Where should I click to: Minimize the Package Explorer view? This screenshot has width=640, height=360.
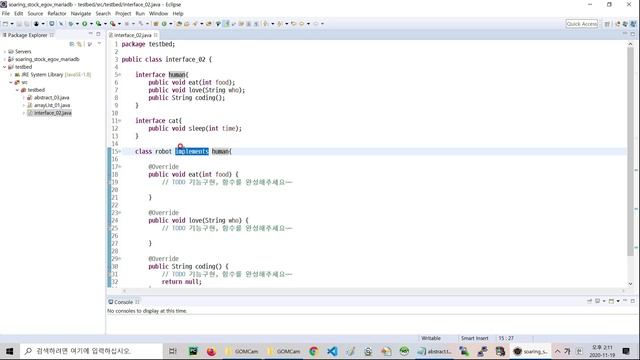click(91, 34)
